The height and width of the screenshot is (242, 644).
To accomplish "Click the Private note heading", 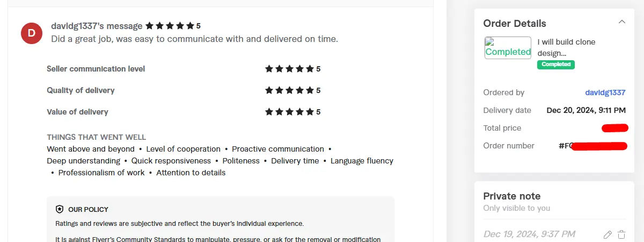I will click(511, 196).
